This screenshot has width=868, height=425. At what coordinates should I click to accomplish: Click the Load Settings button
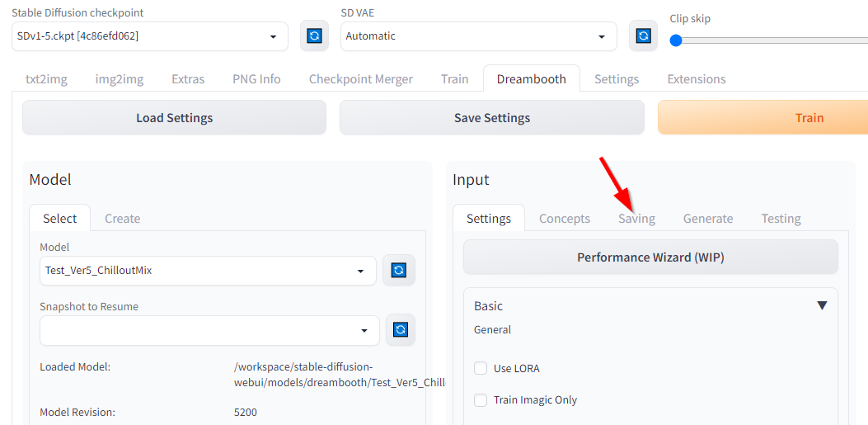174,118
